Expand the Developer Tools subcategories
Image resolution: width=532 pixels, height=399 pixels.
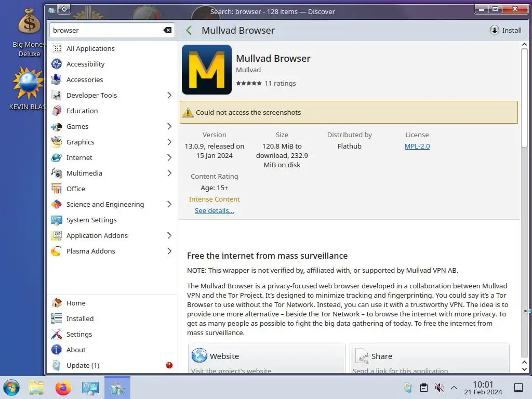(x=169, y=96)
